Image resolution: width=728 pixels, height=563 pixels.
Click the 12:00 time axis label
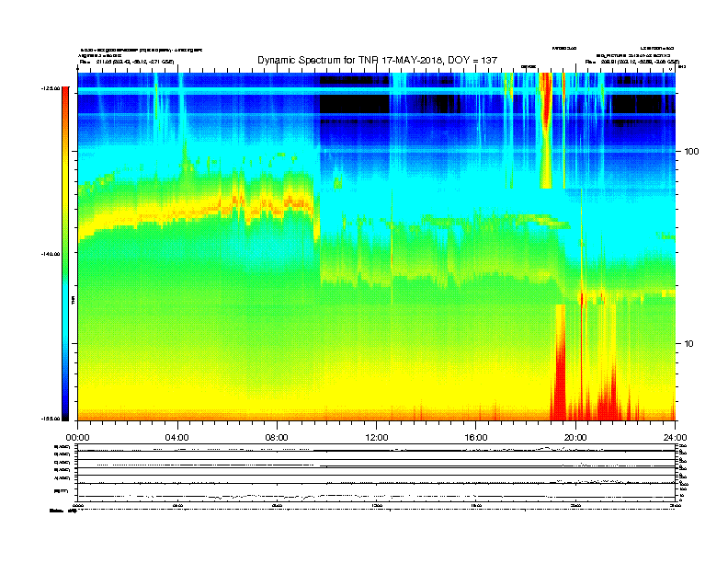click(x=377, y=438)
